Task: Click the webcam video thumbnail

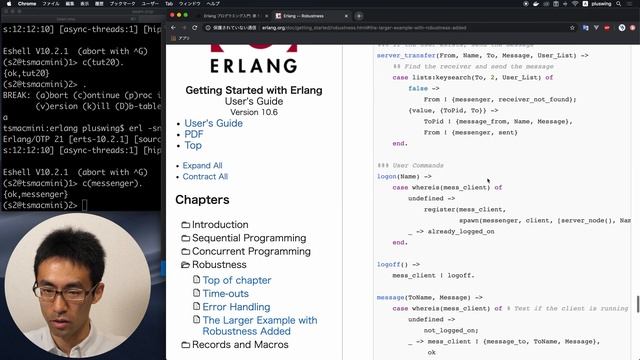Action: tap(78, 286)
